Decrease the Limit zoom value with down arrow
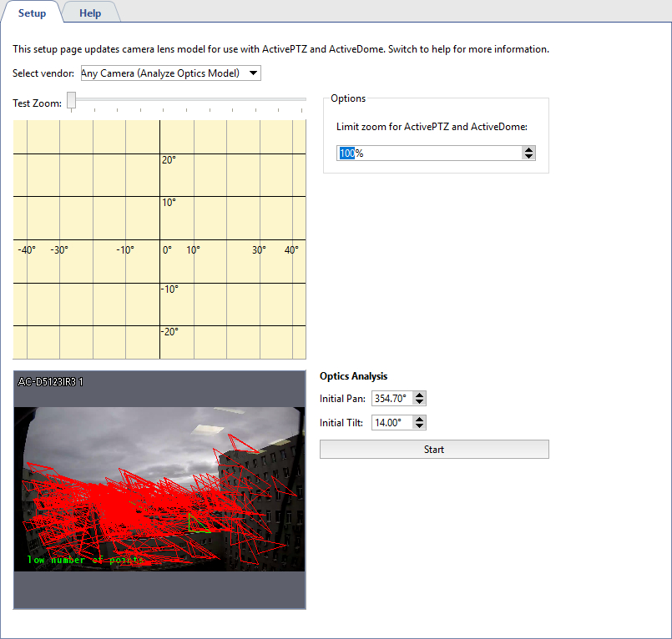Screen dimensions: 672x639 coord(528,157)
